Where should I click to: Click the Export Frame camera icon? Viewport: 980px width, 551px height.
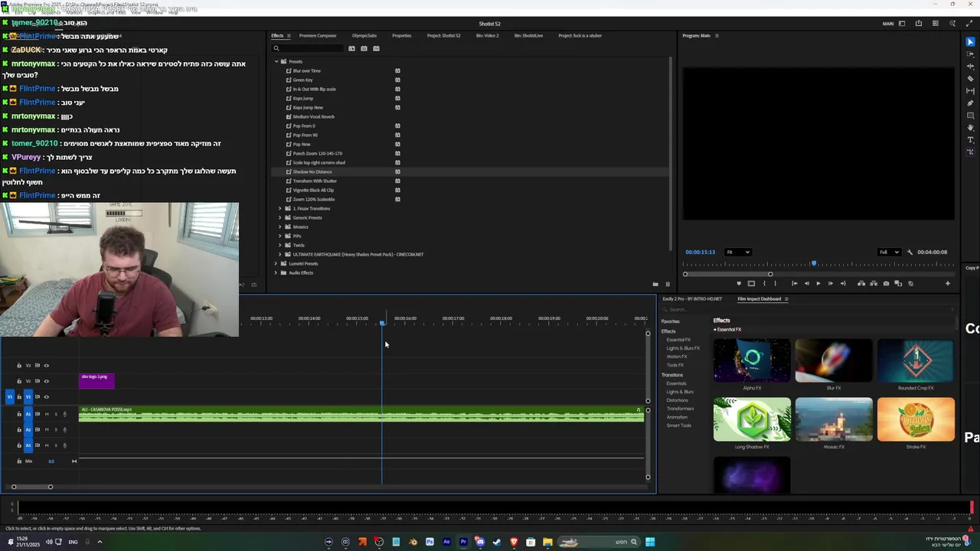pyautogui.click(x=886, y=283)
